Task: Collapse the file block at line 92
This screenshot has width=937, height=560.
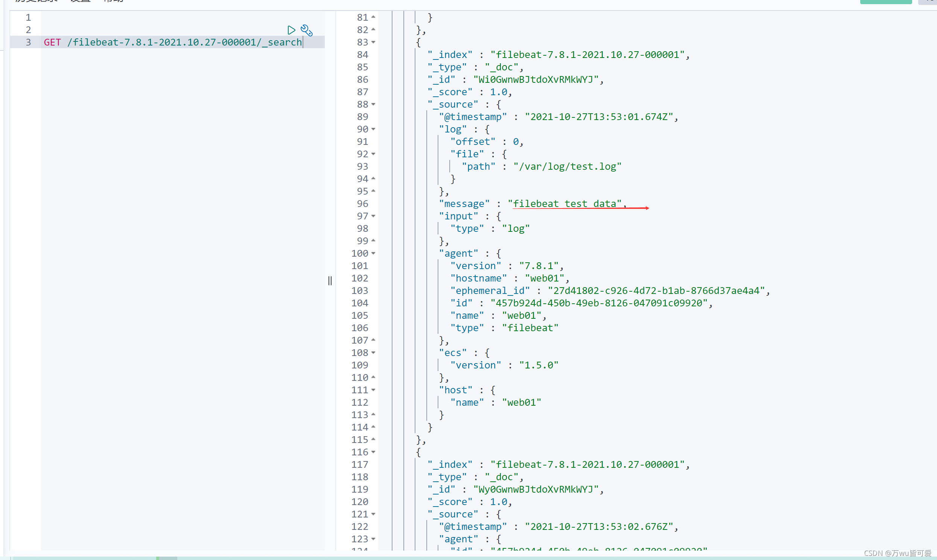Action: 373,154
